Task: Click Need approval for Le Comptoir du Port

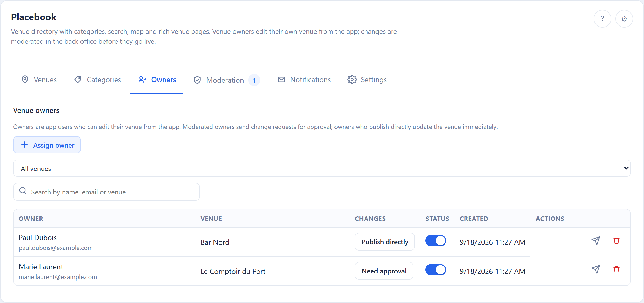Action: [x=384, y=271]
